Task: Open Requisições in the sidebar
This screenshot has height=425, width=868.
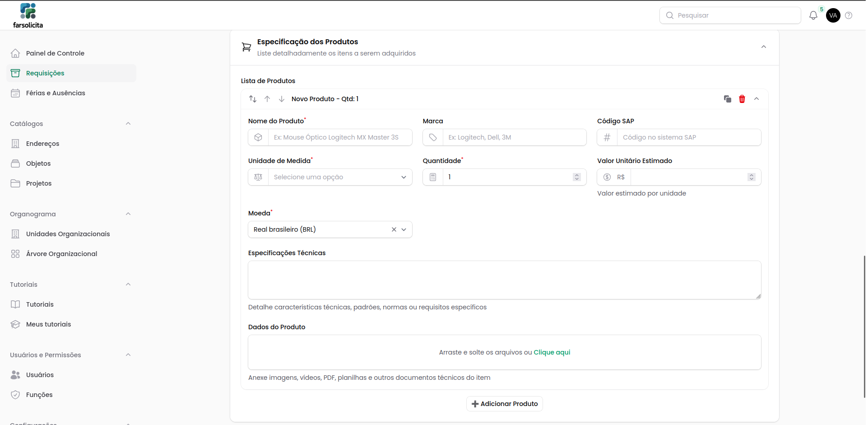Action: pos(71,73)
